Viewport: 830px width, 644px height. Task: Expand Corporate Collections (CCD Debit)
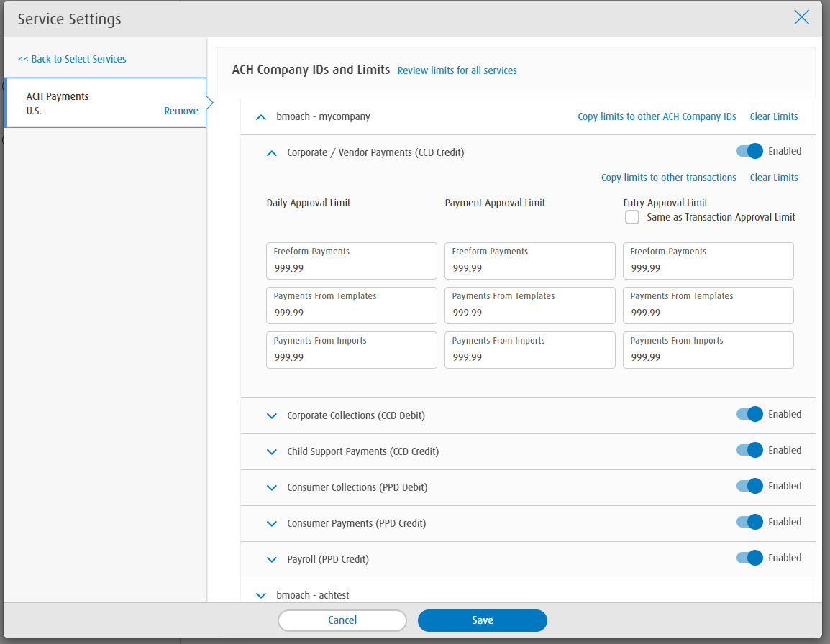coord(272,416)
